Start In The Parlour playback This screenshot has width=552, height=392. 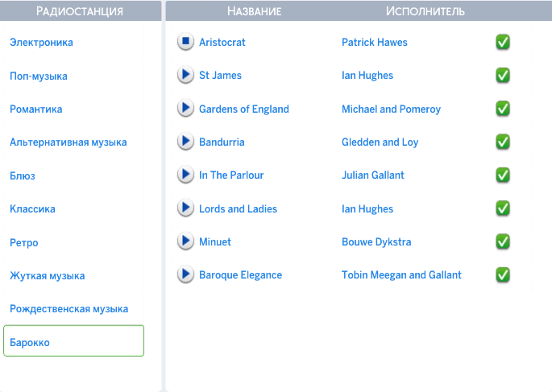coord(185,175)
